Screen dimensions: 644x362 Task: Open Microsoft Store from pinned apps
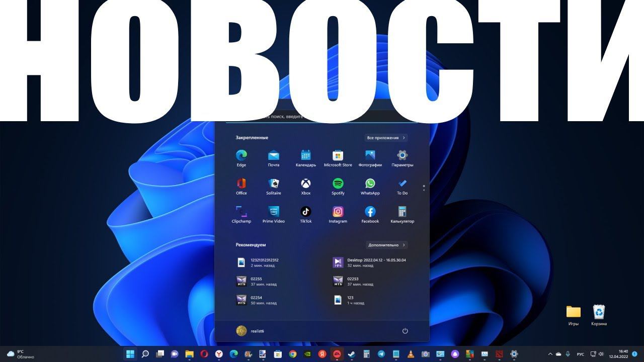338,158
